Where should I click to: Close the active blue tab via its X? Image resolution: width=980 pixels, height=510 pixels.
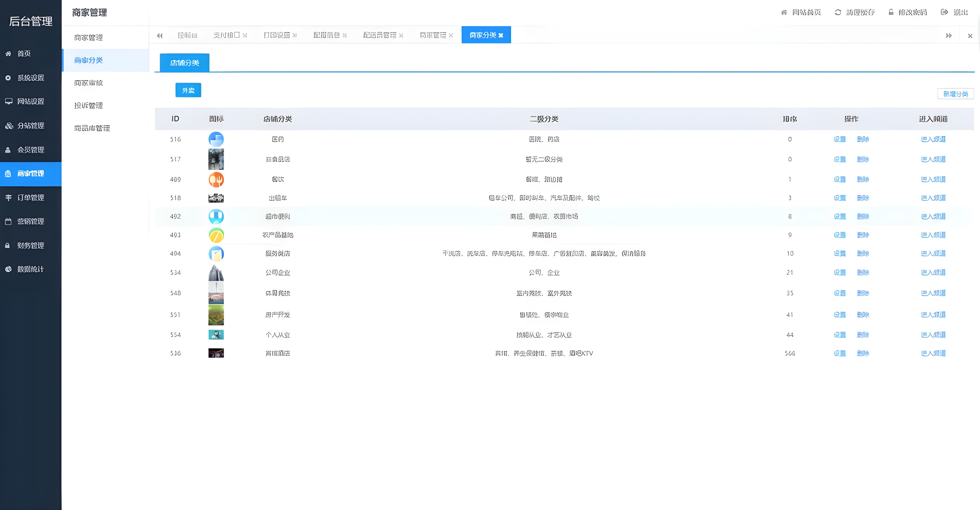(x=501, y=35)
